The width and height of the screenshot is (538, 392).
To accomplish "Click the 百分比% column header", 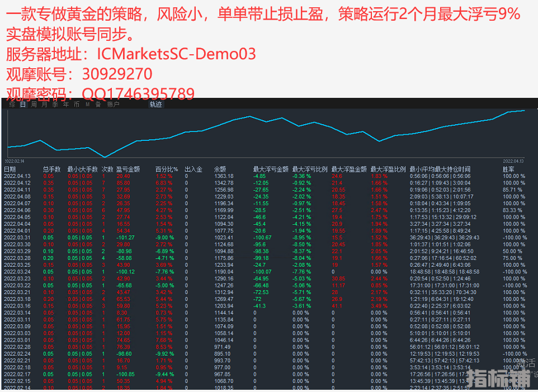I will pyautogui.click(x=166, y=169).
